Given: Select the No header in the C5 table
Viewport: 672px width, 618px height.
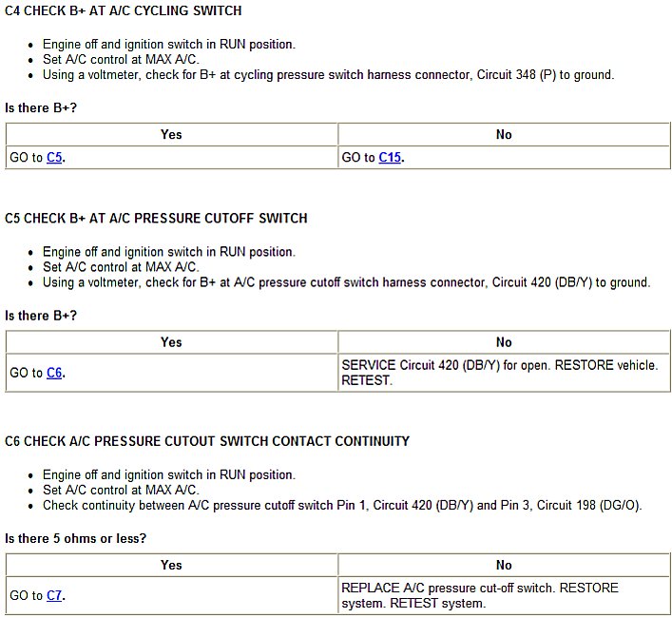Looking at the screenshot, I should coord(504,342).
